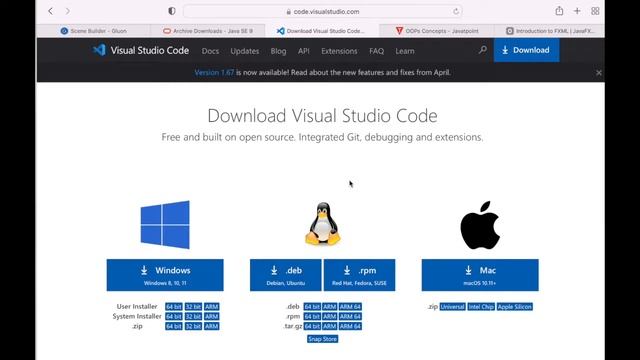
Task: Click the address bar code.visualstudio.com
Action: pyautogui.click(x=322, y=11)
